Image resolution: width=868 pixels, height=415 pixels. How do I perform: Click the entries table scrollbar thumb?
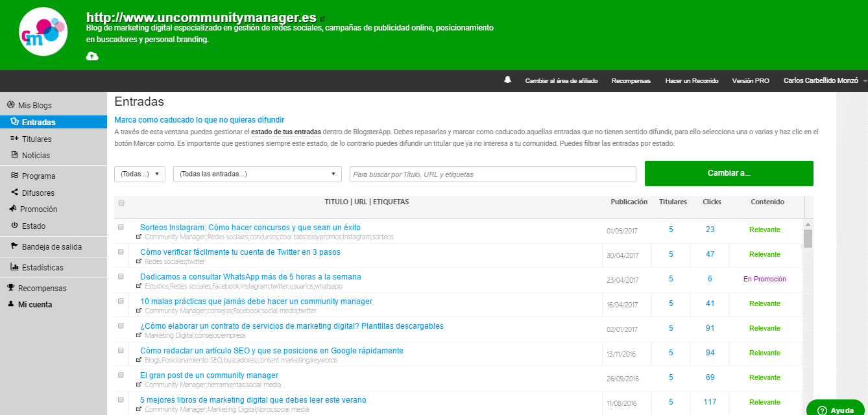point(808,238)
